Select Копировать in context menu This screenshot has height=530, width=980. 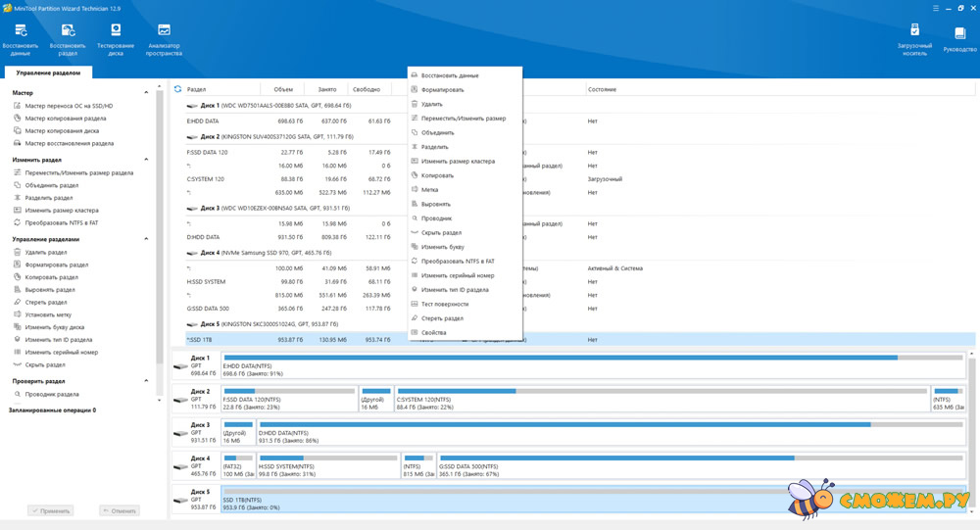[465, 175]
